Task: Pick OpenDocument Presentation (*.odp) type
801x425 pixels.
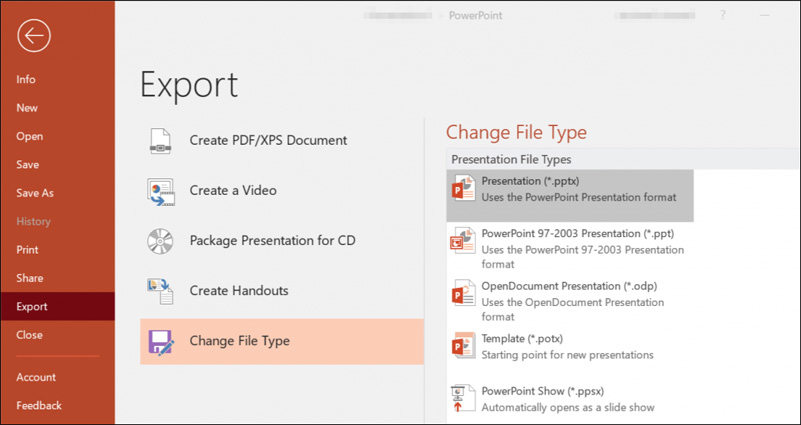Action: 570,301
